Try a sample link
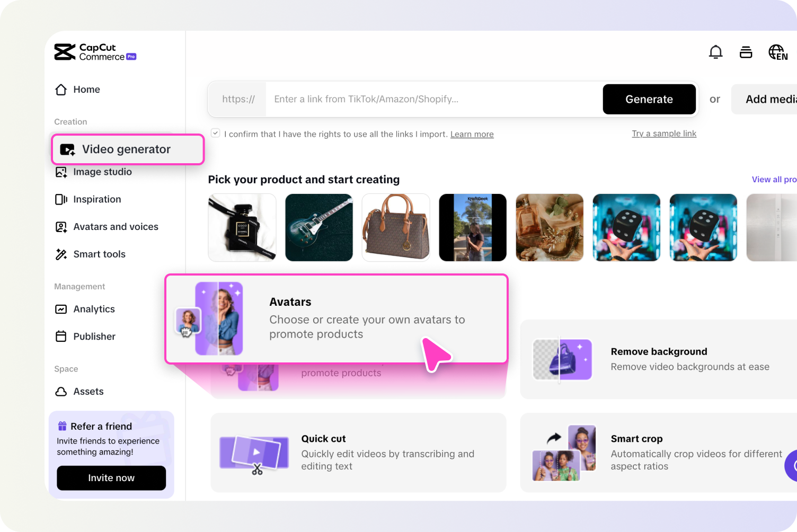The height and width of the screenshot is (532, 797). (x=664, y=134)
